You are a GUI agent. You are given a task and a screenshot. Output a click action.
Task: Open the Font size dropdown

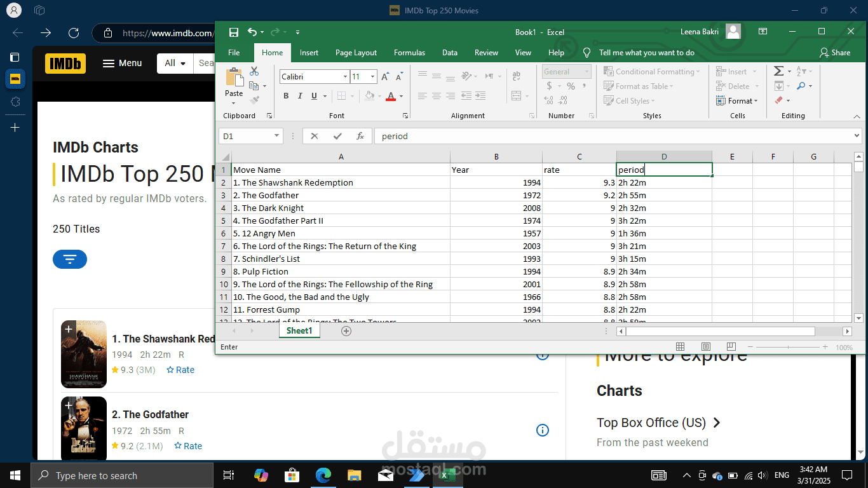(372, 76)
